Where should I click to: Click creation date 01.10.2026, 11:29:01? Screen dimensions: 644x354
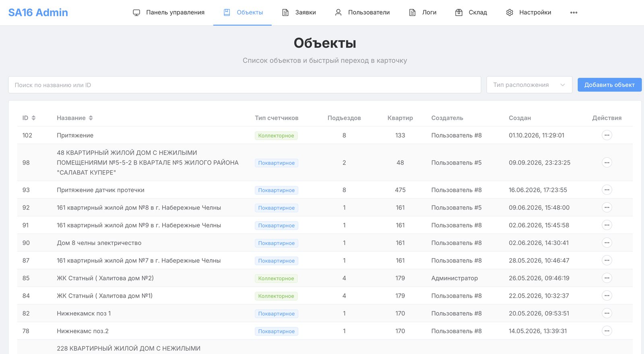pyautogui.click(x=537, y=135)
